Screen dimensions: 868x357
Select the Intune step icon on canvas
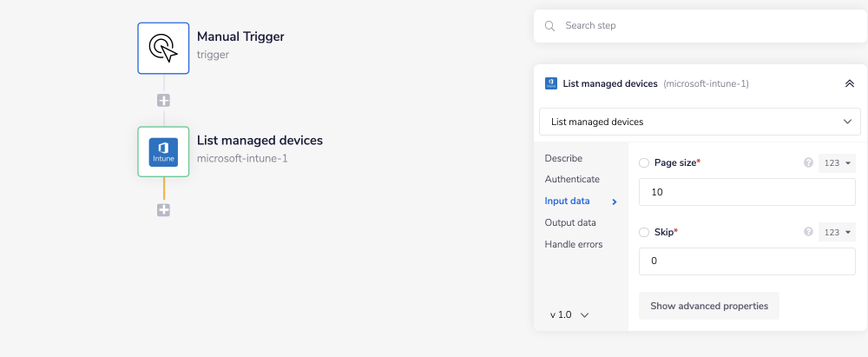point(163,152)
